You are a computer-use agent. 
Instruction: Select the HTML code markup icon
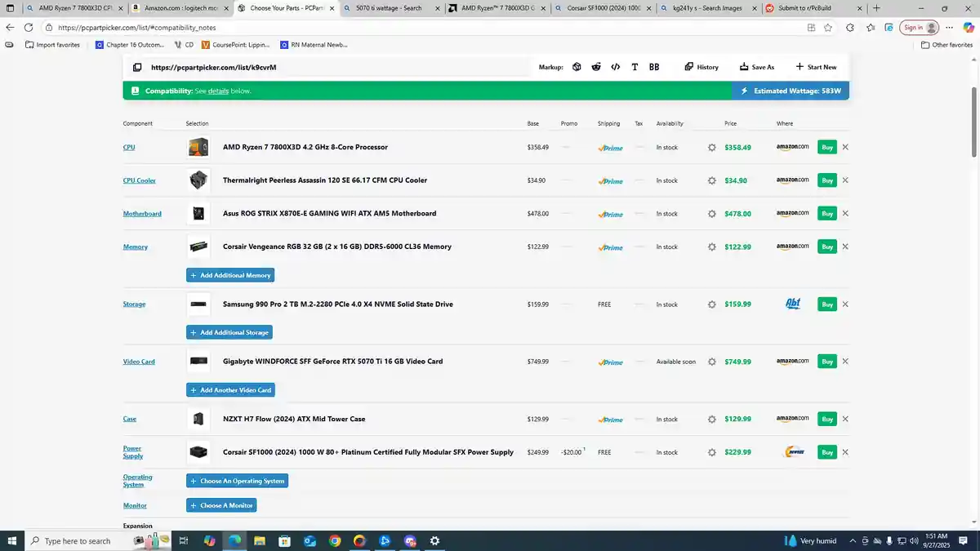pos(616,67)
